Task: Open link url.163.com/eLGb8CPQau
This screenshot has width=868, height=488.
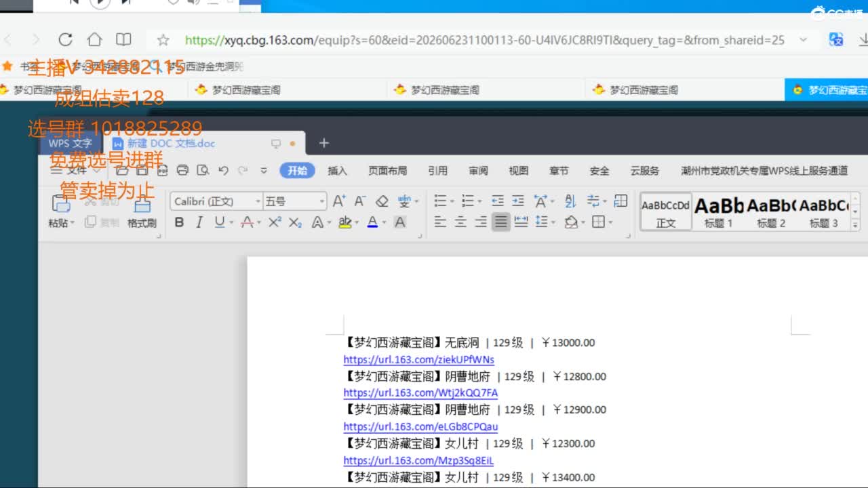Action: [x=420, y=427]
